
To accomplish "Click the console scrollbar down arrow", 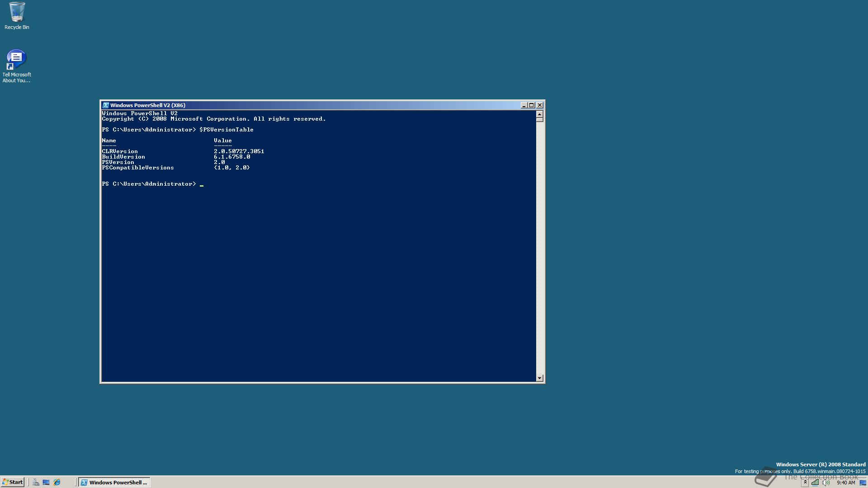I will (539, 378).
